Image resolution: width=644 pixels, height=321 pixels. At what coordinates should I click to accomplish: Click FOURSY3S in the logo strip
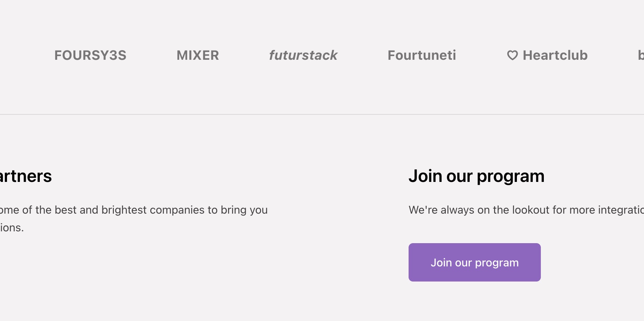pos(90,55)
